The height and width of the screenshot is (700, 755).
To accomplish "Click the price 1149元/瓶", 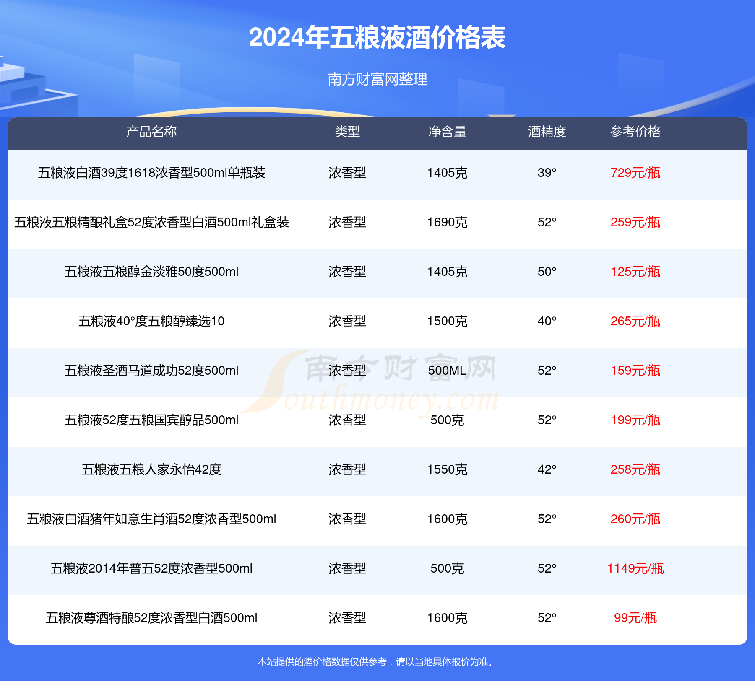I will click(635, 568).
